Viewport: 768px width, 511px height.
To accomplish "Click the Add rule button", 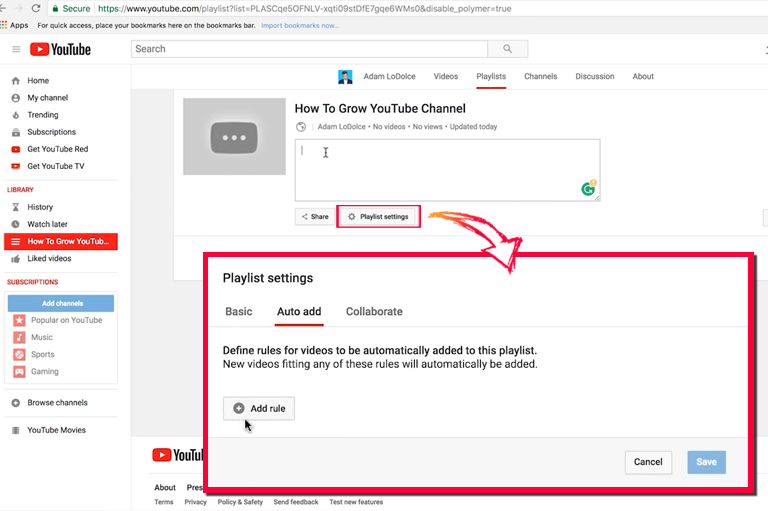I will [259, 409].
